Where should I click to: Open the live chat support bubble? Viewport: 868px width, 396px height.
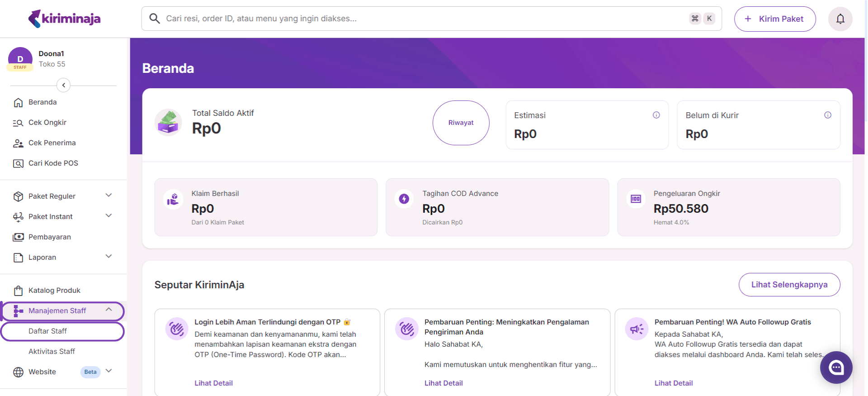(836, 367)
